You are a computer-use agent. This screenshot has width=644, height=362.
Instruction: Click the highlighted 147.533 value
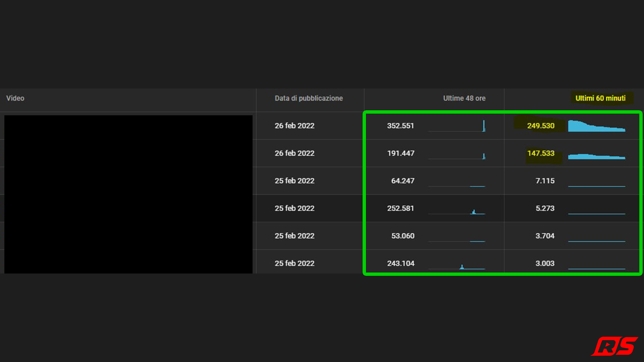point(541,153)
